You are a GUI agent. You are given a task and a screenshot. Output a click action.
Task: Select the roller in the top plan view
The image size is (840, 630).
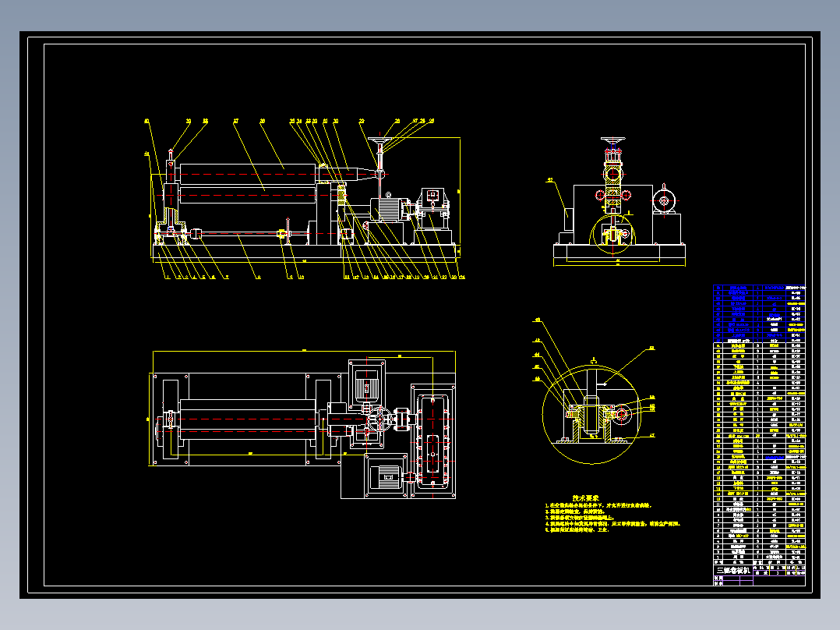(249, 419)
